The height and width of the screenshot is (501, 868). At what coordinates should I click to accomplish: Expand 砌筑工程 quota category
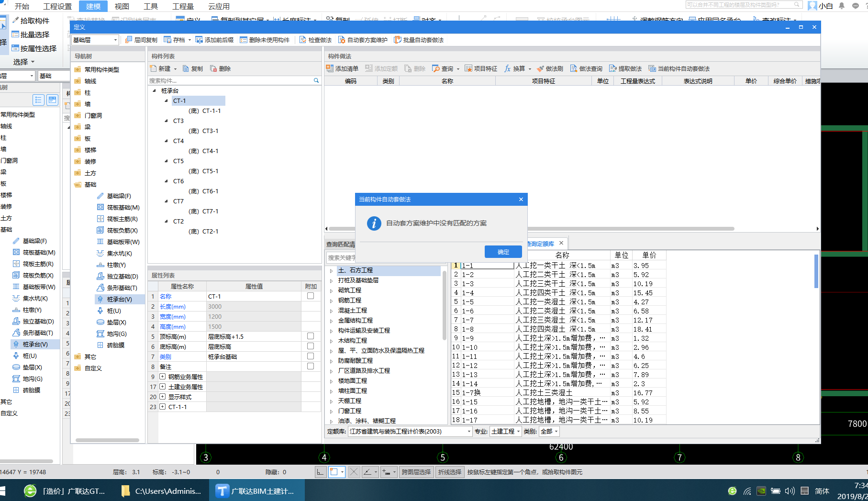[x=331, y=290]
